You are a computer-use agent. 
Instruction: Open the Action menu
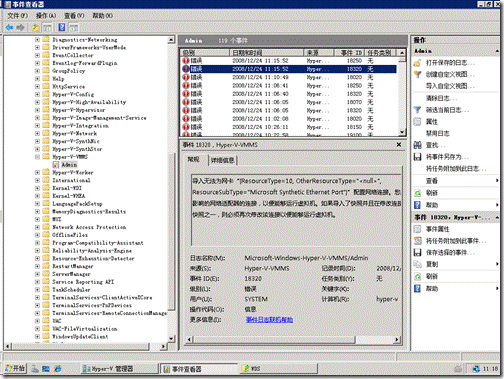[46, 16]
